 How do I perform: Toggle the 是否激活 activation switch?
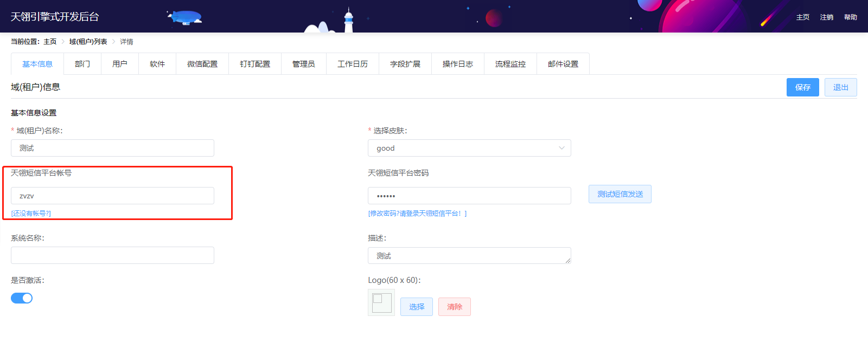(22, 298)
